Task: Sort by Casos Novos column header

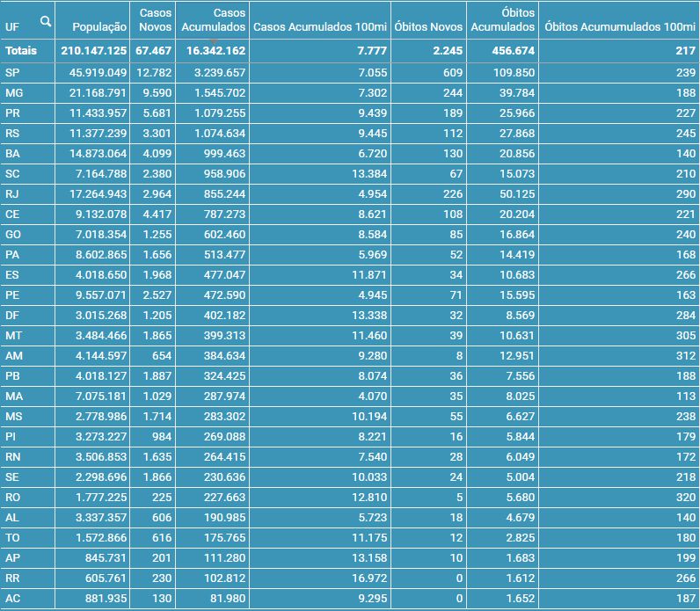Action: coord(156,20)
